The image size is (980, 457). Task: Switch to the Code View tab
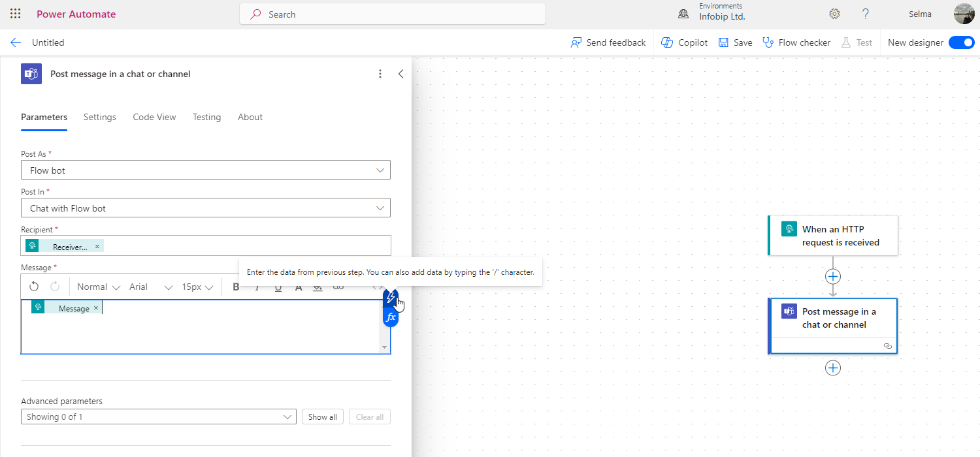click(x=154, y=117)
